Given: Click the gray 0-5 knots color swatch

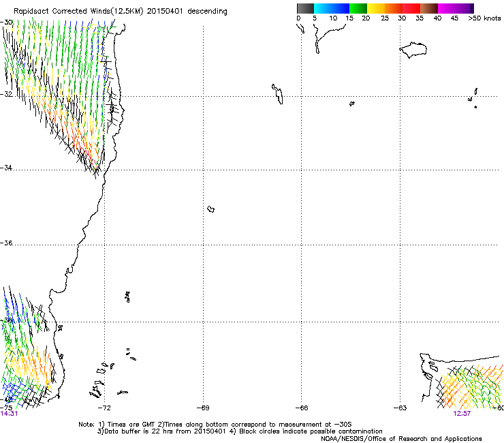Looking at the screenshot, I should 305,8.
